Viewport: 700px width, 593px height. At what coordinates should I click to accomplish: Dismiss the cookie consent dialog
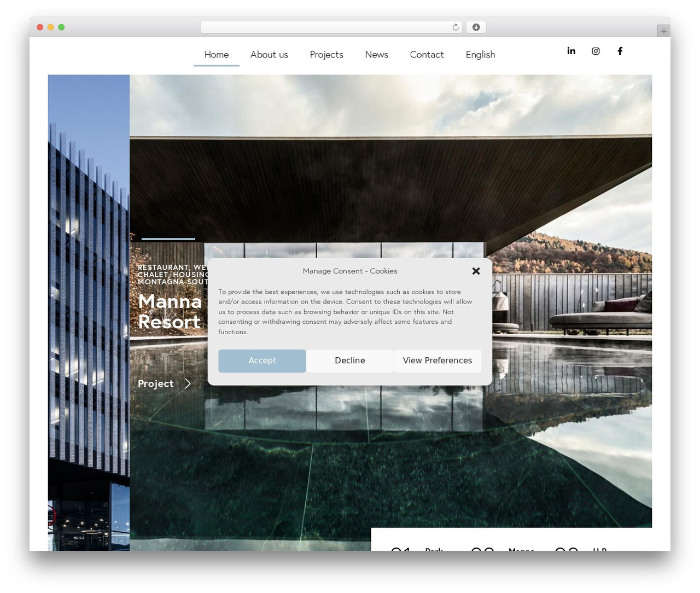tap(476, 271)
